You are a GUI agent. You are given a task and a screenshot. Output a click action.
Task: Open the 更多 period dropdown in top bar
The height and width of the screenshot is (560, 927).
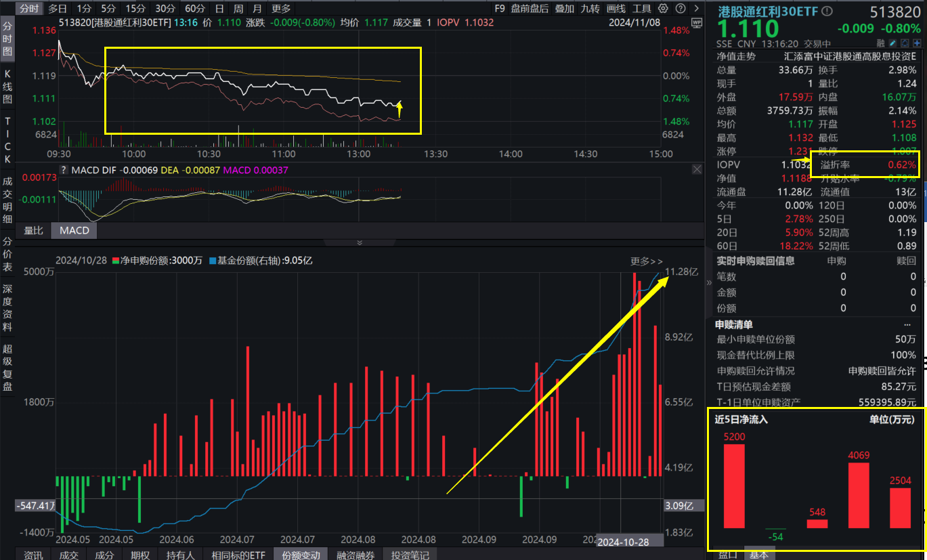click(x=281, y=9)
